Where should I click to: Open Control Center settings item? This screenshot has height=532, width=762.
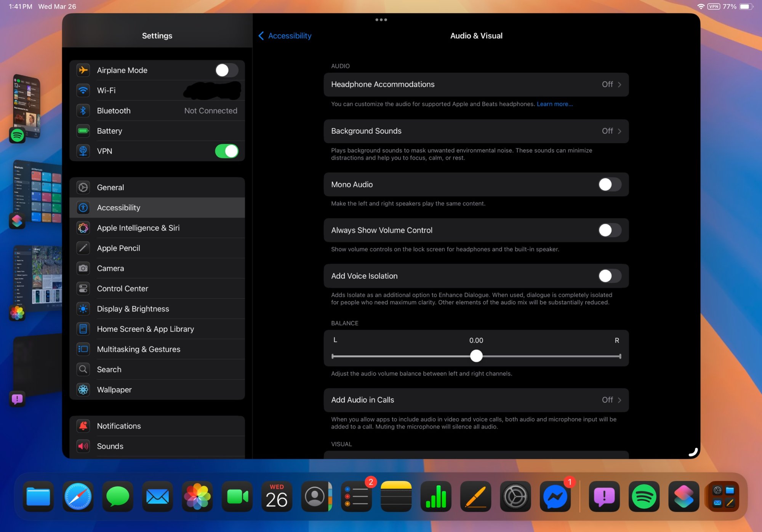coord(122,289)
